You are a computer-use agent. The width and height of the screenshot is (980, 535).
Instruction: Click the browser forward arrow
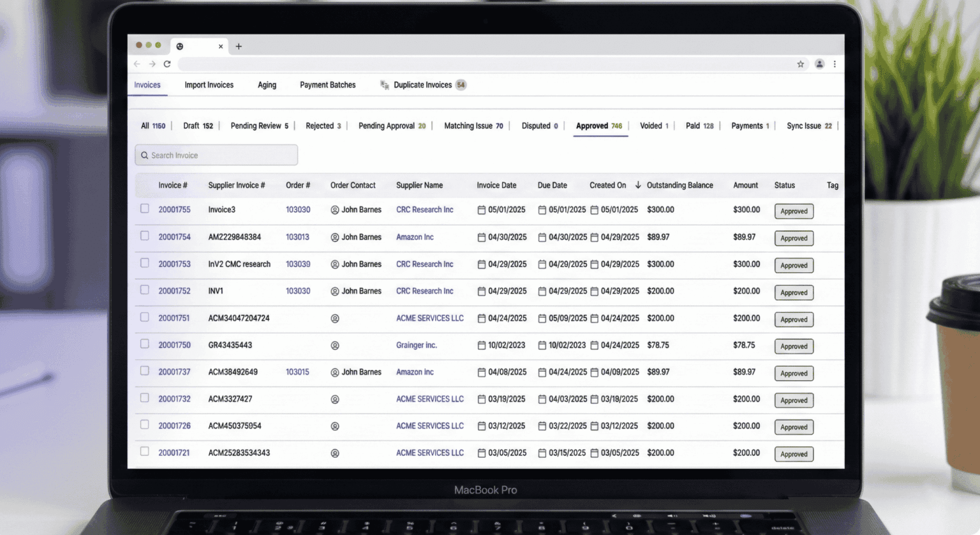152,64
